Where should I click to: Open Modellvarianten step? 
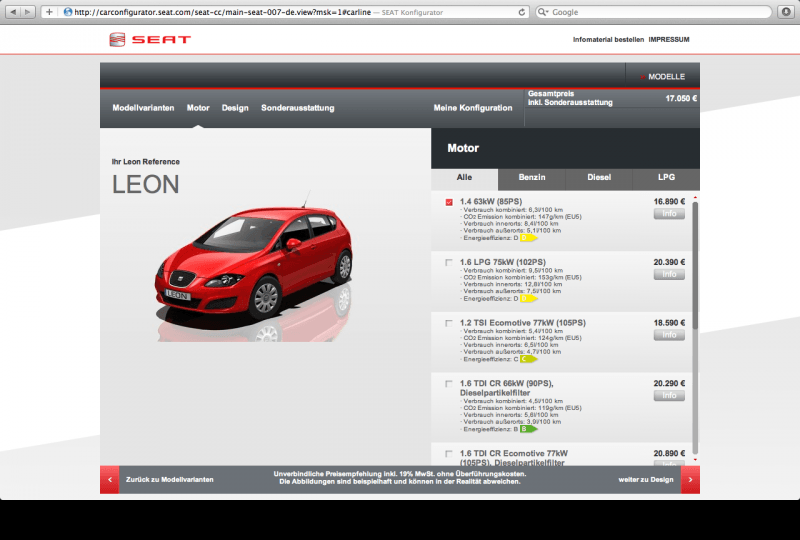[x=143, y=108]
